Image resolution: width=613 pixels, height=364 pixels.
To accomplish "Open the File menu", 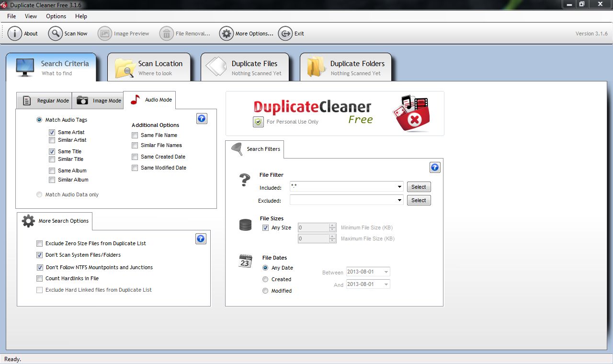I will (x=11, y=16).
